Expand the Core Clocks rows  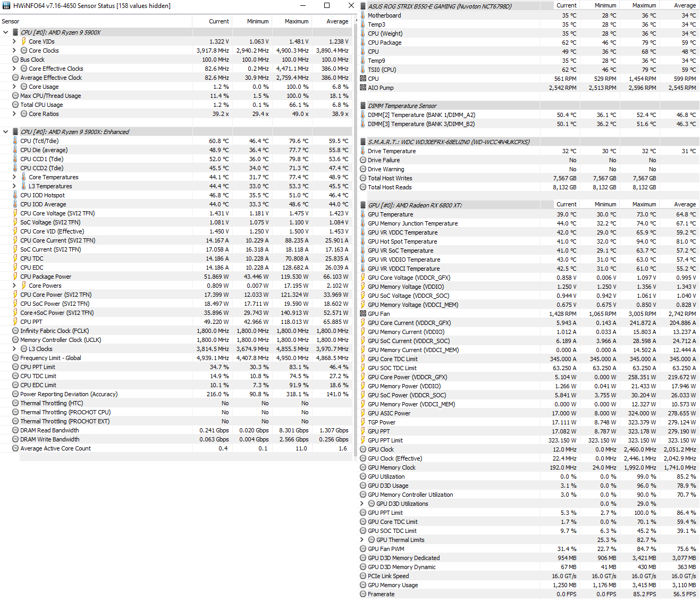click(14, 51)
